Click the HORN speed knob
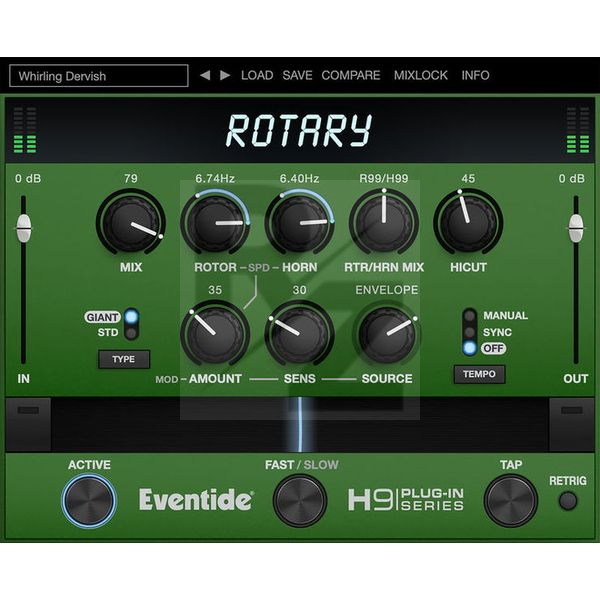Viewport: 600px width, 600px height. (x=300, y=223)
